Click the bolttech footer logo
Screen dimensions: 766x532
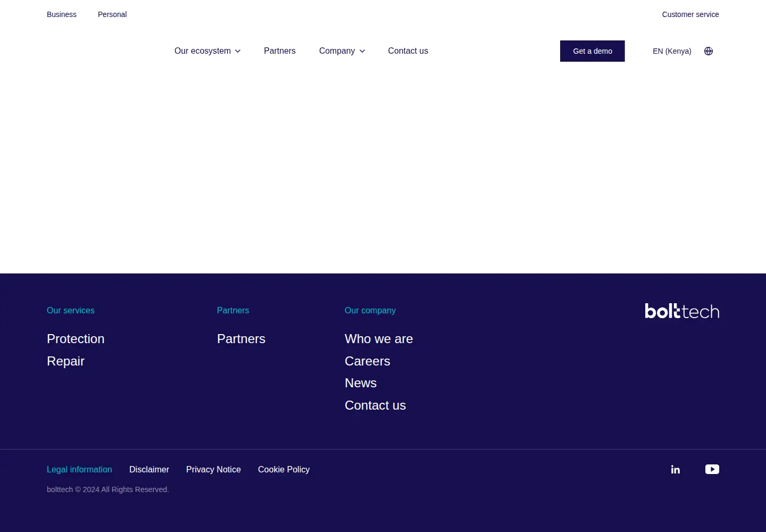coord(682,311)
